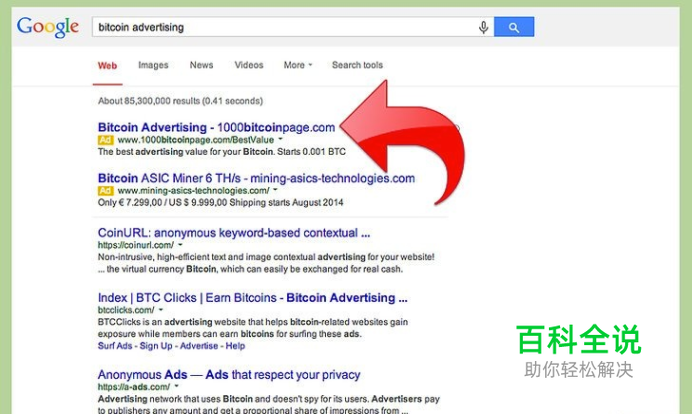Screen dimensions: 692x414
Task: Open dropdown arrow next to btcclicks.com URL
Action: pos(161,309)
